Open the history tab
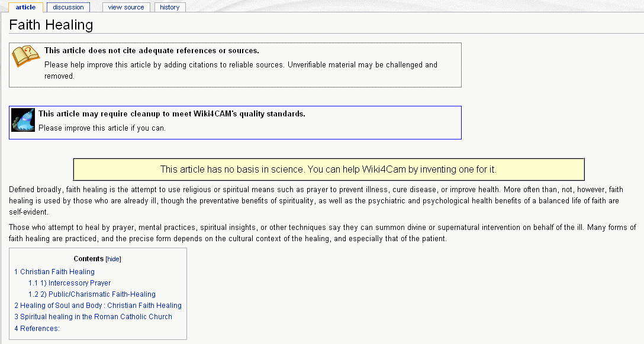This screenshot has height=344, width=644. pyautogui.click(x=170, y=7)
